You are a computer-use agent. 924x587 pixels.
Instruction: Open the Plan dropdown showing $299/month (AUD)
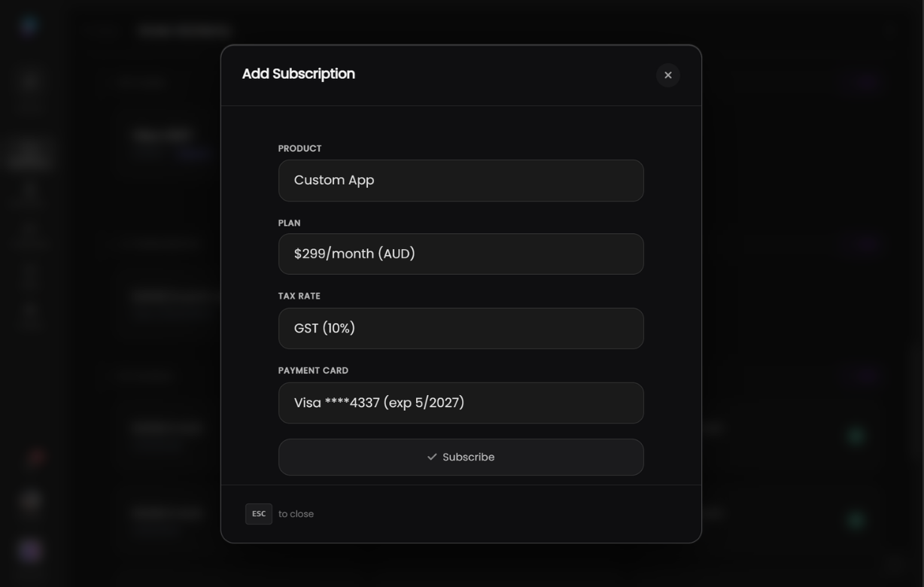click(x=460, y=254)
